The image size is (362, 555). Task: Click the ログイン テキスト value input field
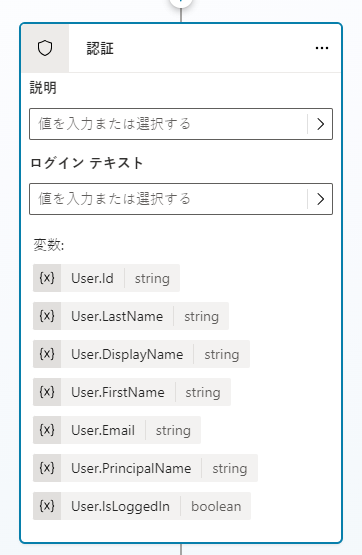tap(168, 199)
